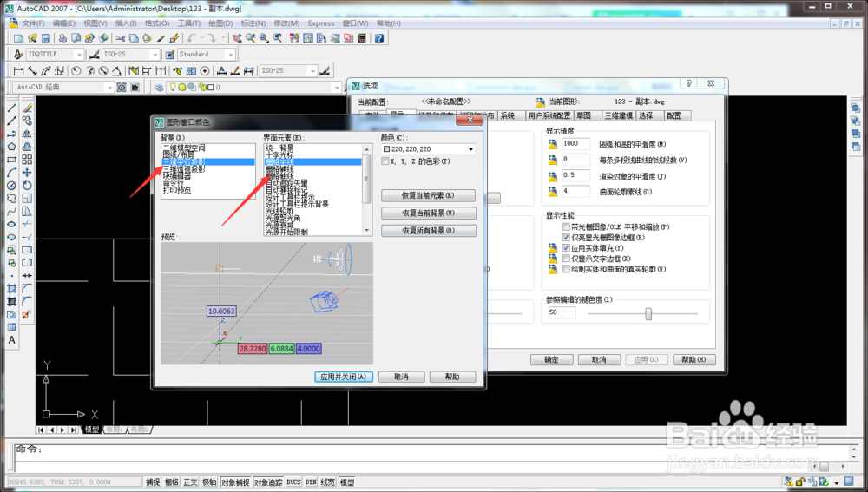Open the ISO-25 dropdown in dimension toolbar
This screenshot has width=868, height=492.
click(x=288, y=71)
